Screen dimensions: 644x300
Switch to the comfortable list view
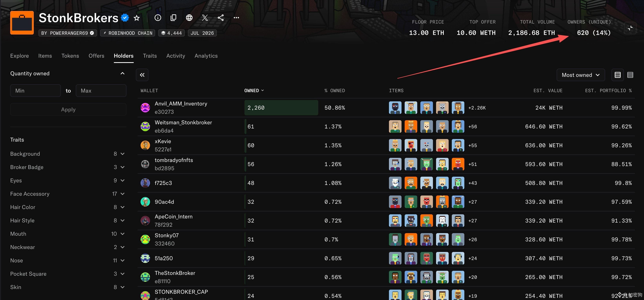point(617,75)
